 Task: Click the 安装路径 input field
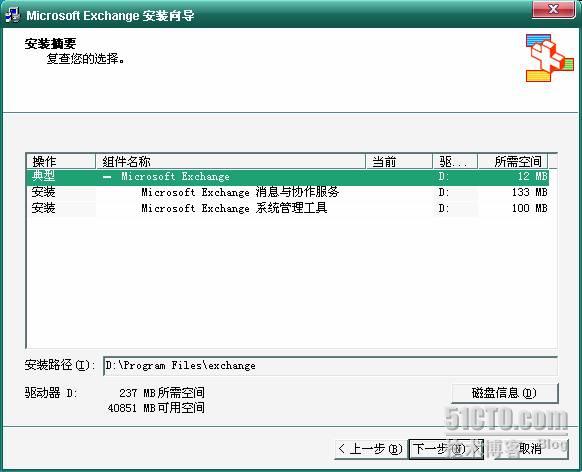pos(330,366)
